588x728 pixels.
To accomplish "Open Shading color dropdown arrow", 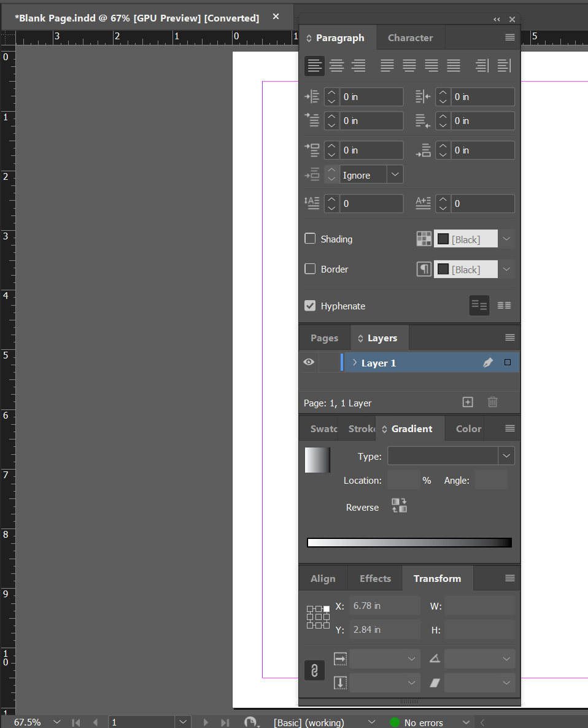I will tap(506, 239).
